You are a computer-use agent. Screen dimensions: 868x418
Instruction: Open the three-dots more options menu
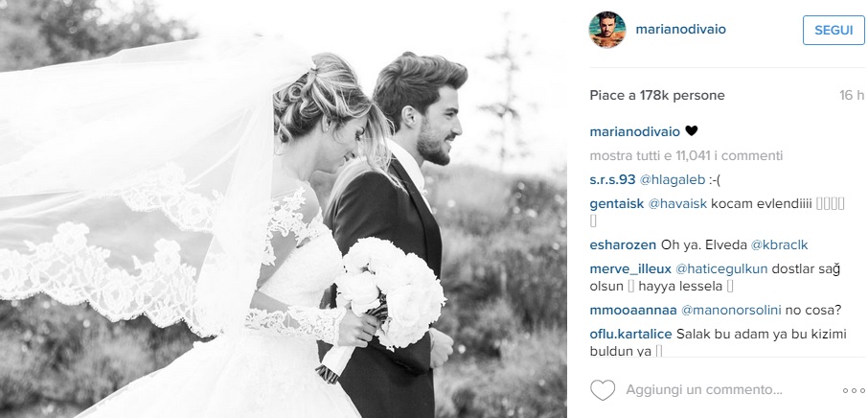point(853,390)
